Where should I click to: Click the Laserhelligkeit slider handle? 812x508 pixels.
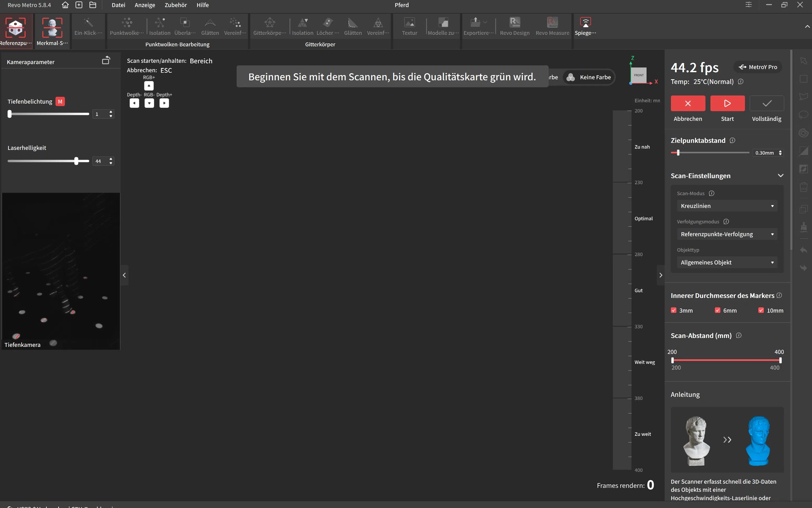click(x=76, y=161)
